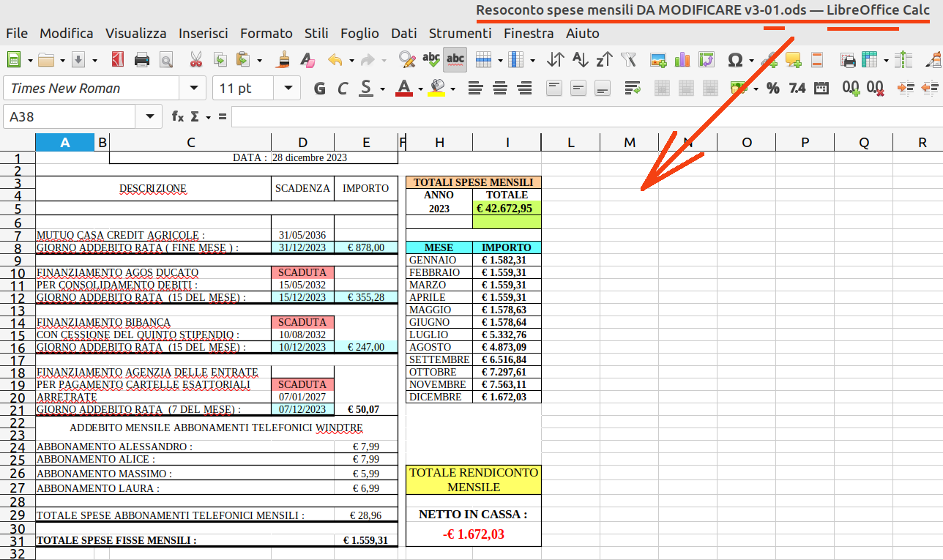Expand the Name Box dropdown arrow

coord(149,116)
